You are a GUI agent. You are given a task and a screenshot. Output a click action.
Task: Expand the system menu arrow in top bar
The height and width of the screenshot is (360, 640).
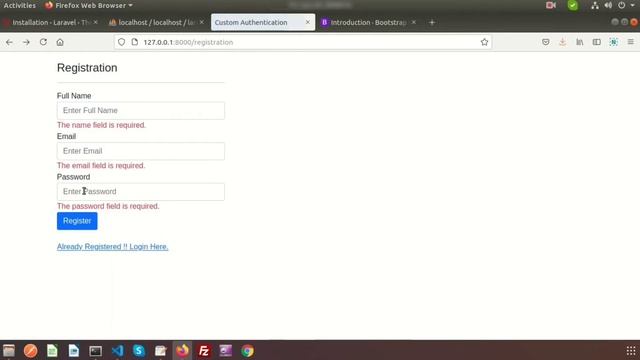(x=632, y=5)
